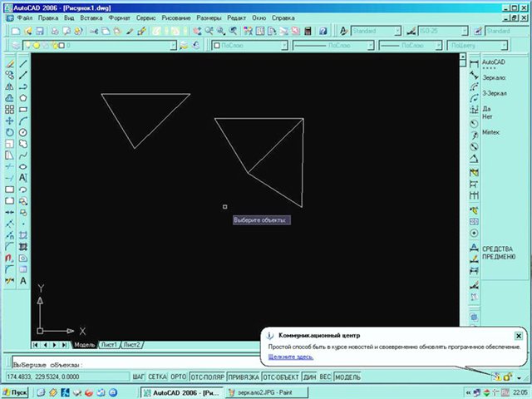Switch to the Лист1 layout tab
Viewport: 532px width, 399px height.
coord(109,344)
